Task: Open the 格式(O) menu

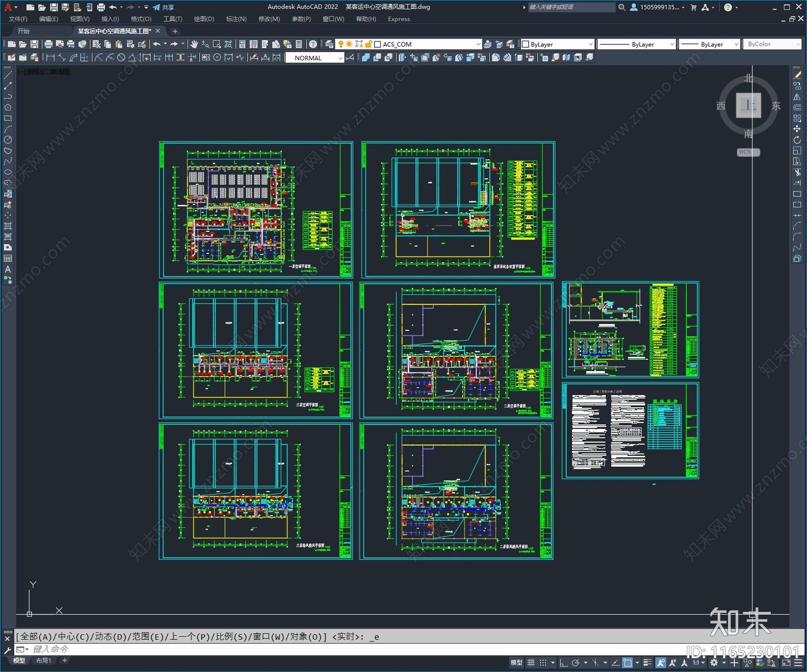Action: point(141,19)
